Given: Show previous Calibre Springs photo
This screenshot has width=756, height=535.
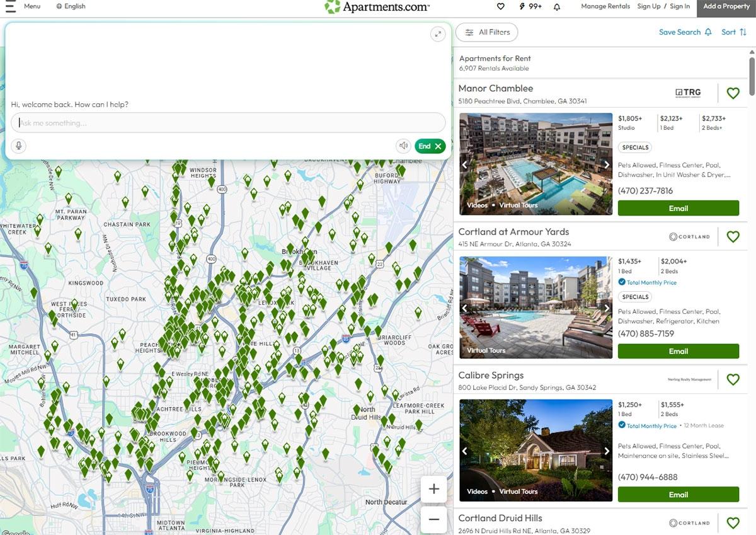Looking at the screenshot, I should pyautogui.click(x=466, y=451).
